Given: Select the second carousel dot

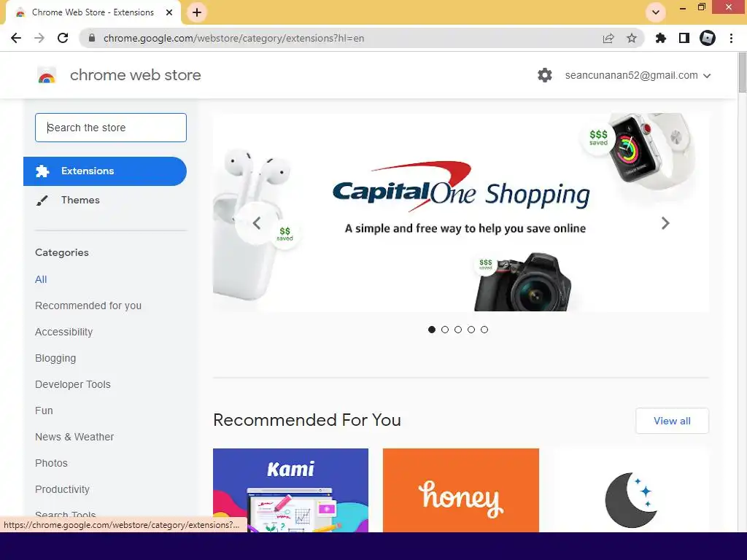Looking at the screenshot, I should click(445, 330).
